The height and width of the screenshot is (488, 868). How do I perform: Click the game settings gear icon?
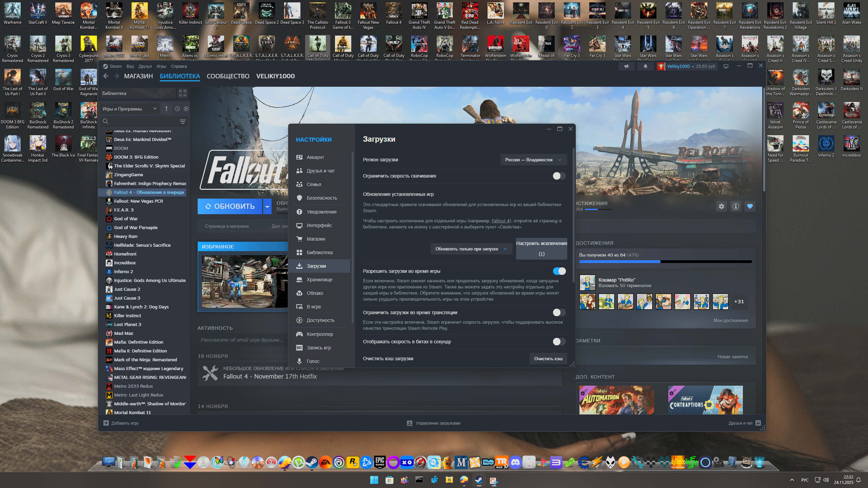tap(721, 206)
